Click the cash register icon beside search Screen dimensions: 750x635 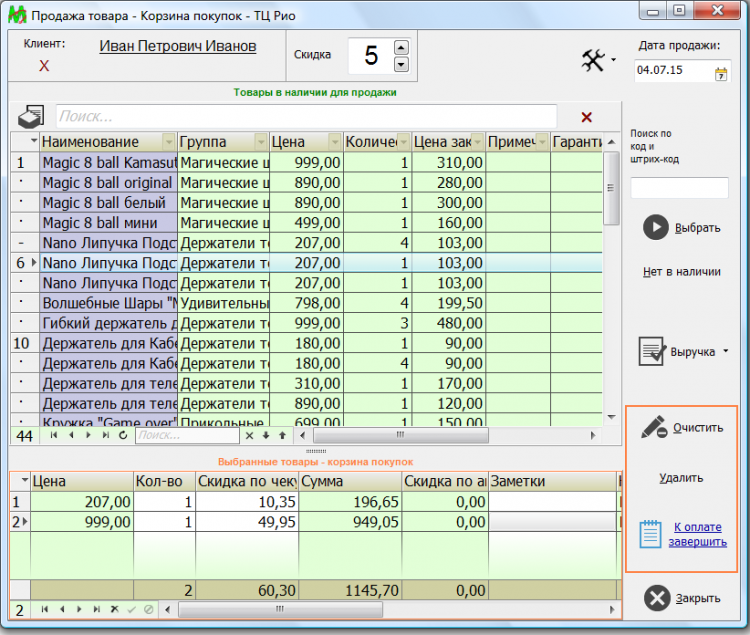click(32, 115)
